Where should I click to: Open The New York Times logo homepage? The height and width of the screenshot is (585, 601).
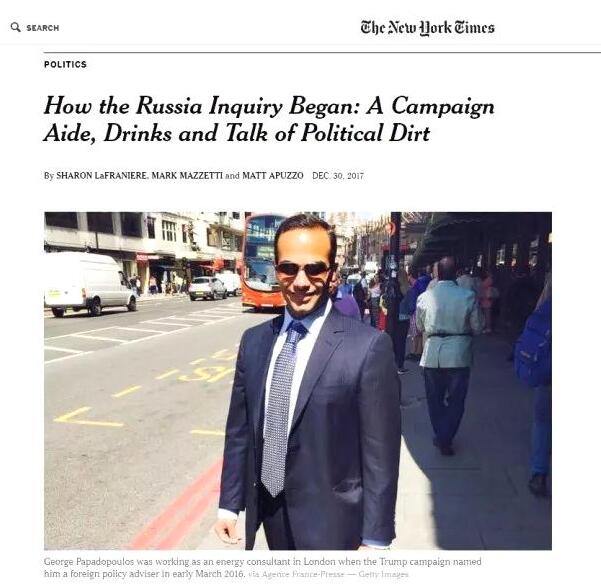pos(427,27)
